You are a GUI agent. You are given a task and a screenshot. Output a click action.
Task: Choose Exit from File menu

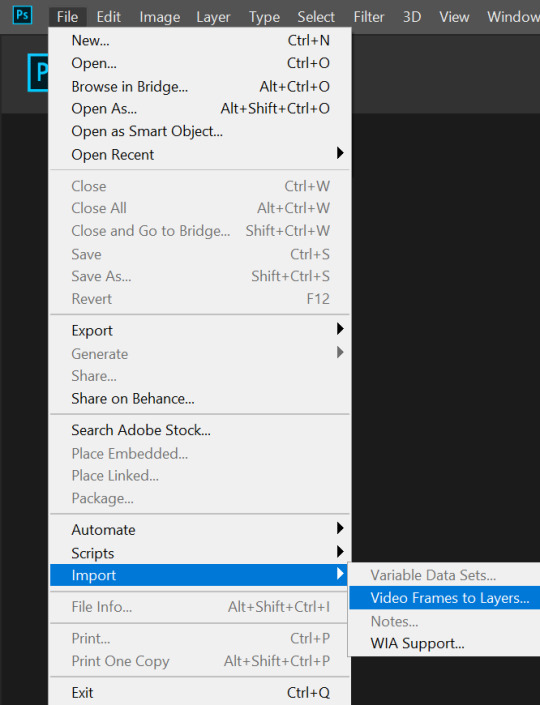coord(200,692)
